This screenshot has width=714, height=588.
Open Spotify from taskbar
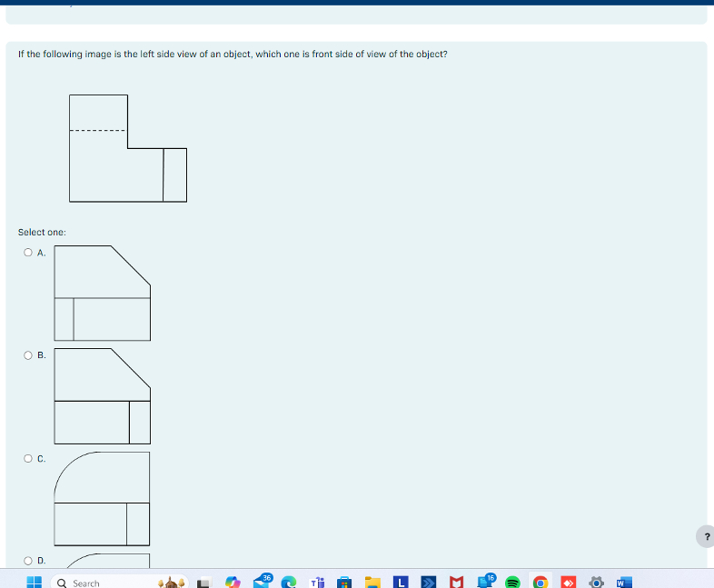click(x=512, y=583)
